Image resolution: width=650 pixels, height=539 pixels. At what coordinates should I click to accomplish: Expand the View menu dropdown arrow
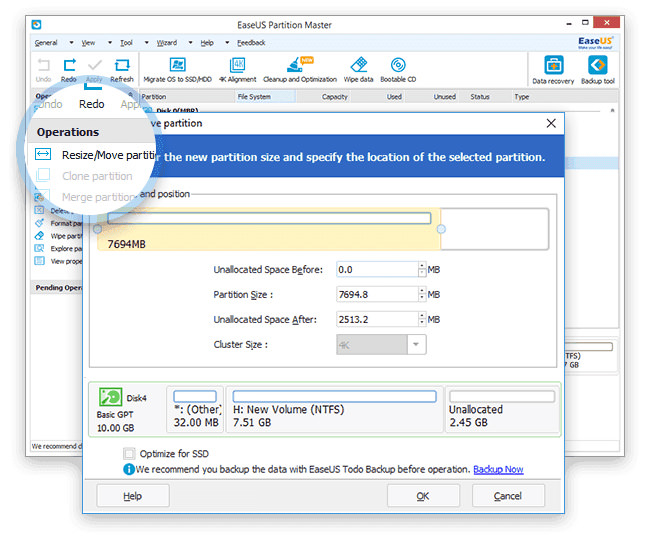point(110,42)
